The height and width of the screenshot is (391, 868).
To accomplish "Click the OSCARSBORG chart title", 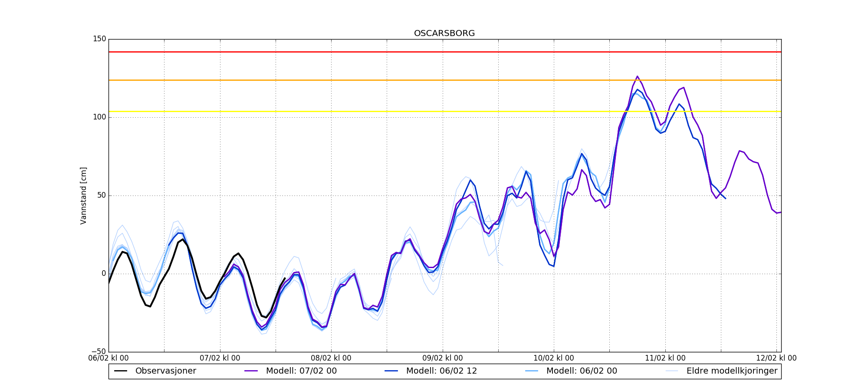I will click(x=444, y=33).
